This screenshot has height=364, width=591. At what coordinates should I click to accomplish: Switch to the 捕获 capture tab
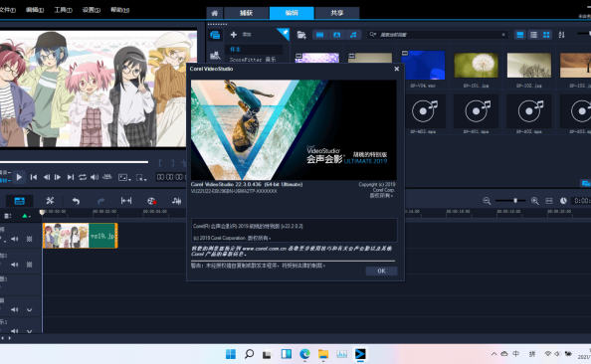click(246, 13)
